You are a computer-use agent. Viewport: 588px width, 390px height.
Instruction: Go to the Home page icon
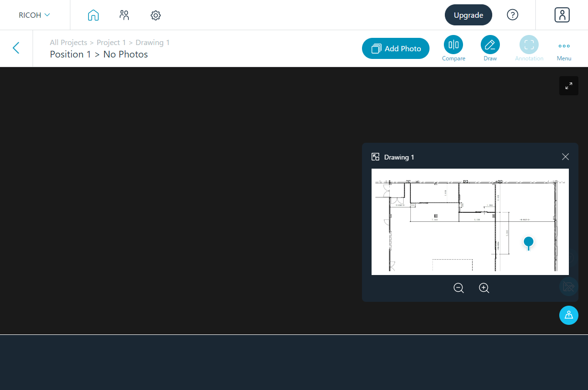click(93, 15)
